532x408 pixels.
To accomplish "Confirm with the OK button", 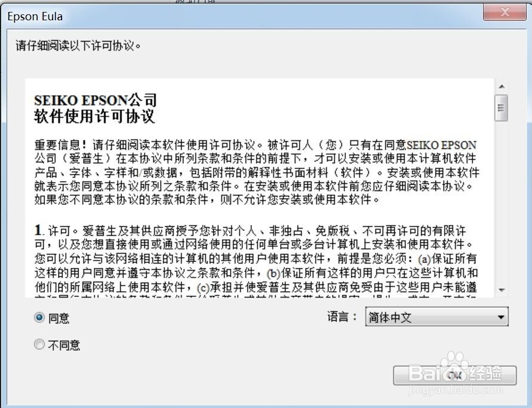I will click(x=454, y=375).
